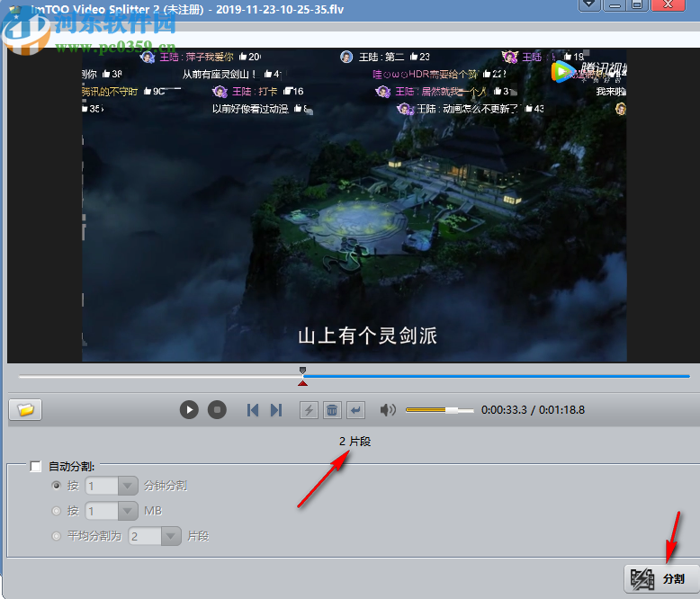Open a video file with folder button
Viewport: 700px width, 599px height.
tap(25, 410)
